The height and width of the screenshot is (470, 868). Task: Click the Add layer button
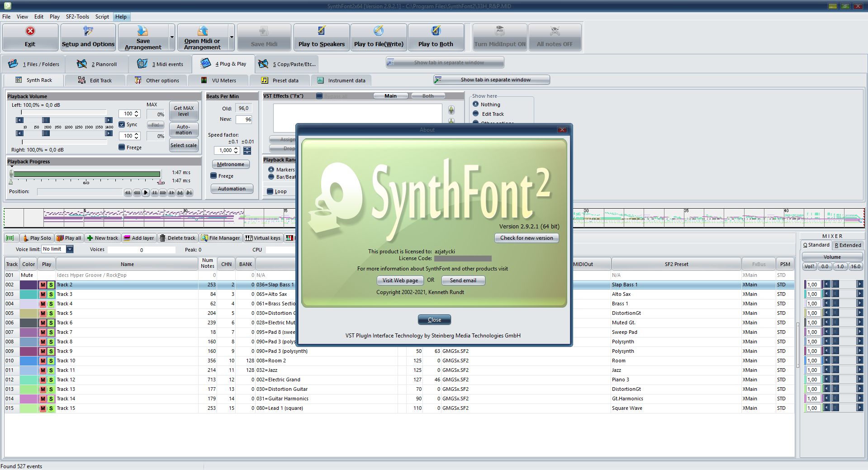point(139,238)
